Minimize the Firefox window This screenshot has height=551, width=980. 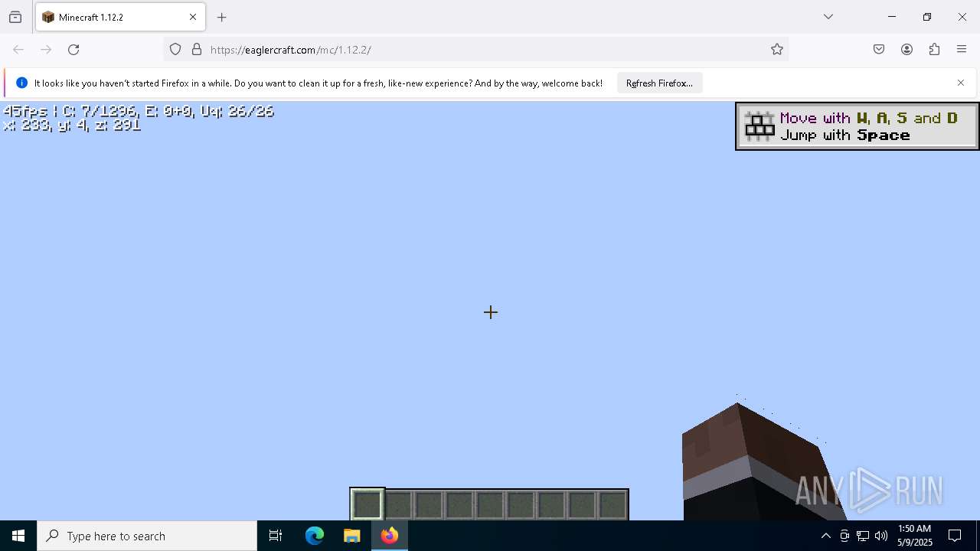click(892, 17)
